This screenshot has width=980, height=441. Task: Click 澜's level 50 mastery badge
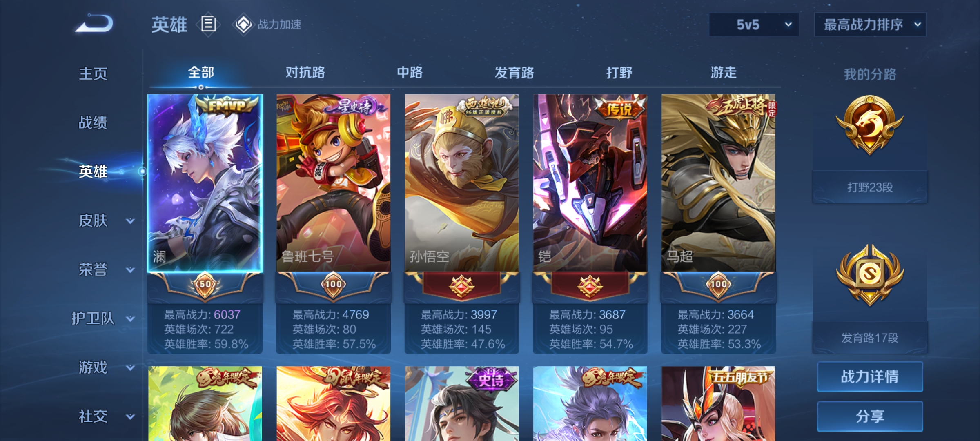click(x=205, y=285)
